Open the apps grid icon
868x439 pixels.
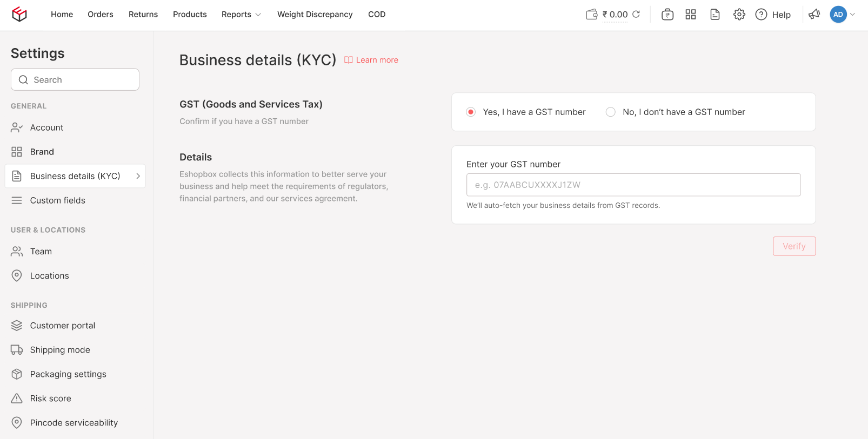[x=691, y=15]
